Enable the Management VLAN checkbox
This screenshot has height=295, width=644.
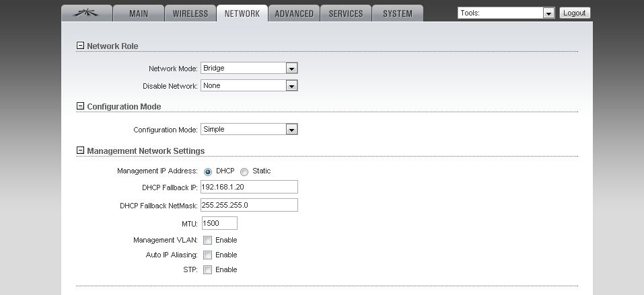[208, 240]
